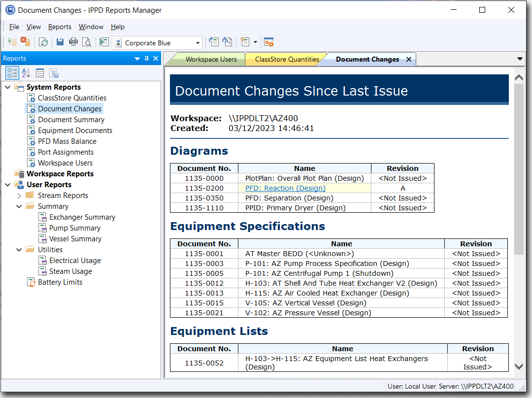Click the Refresh report toolbar icon
The width and height of the screenshot is (532, 398).
point(44,42)
